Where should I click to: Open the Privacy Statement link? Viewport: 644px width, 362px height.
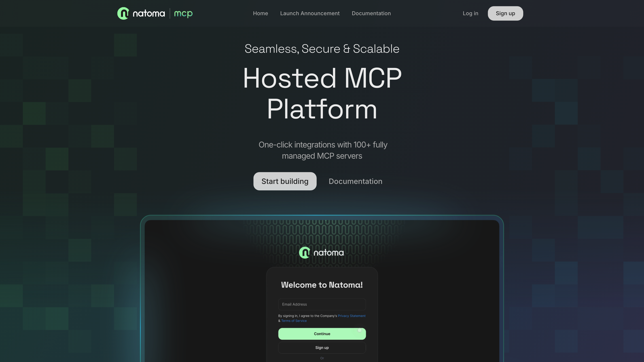352,316
